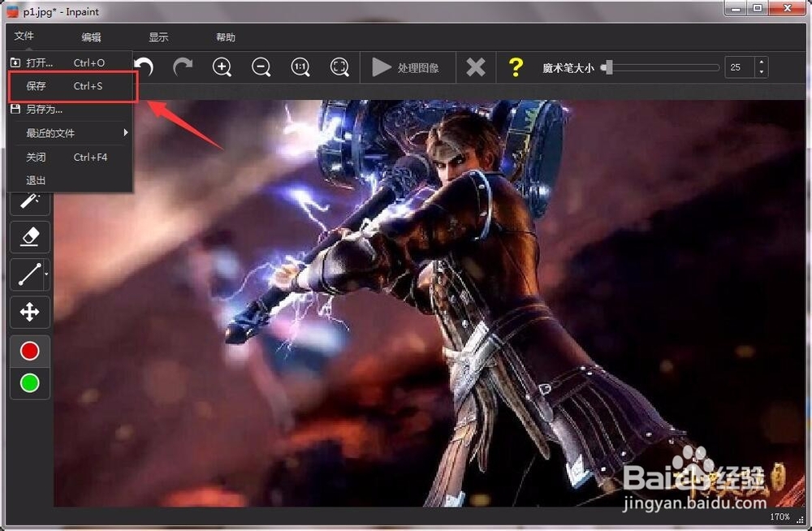Open the 编辑 menu
812x531 pixels.
(91, 37)
